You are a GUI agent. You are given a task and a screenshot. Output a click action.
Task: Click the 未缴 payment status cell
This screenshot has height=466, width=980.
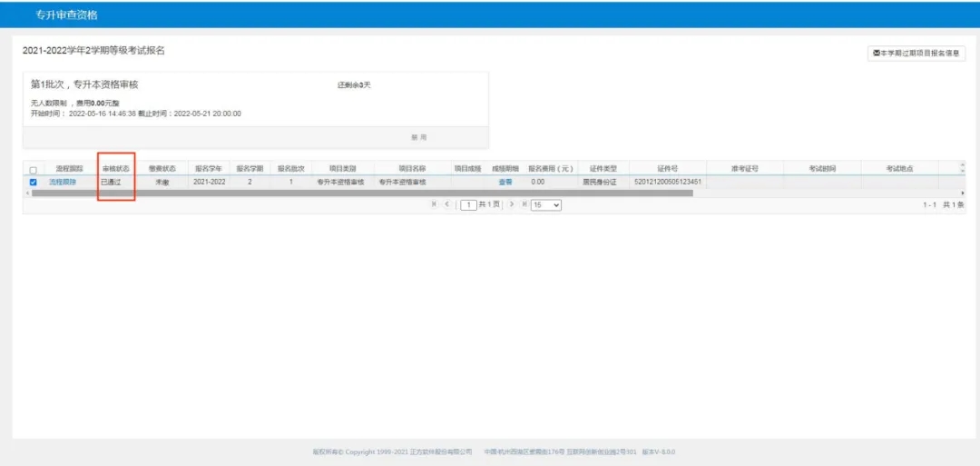162,182
